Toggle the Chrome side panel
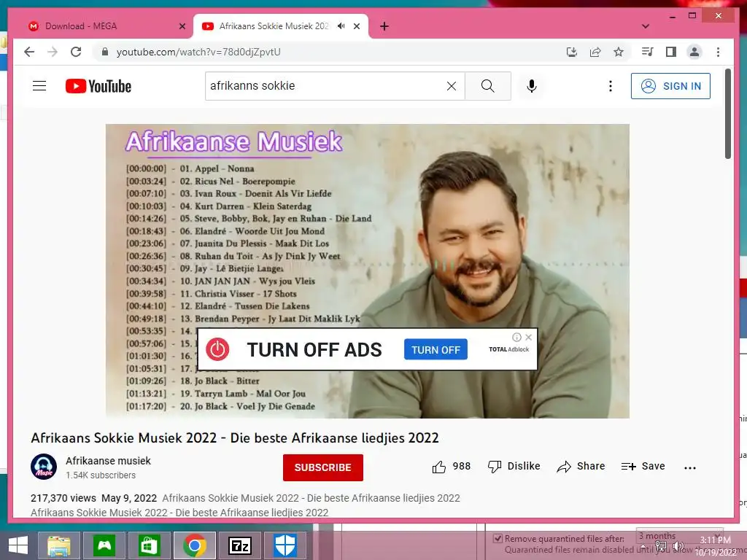 pos(671,52)
